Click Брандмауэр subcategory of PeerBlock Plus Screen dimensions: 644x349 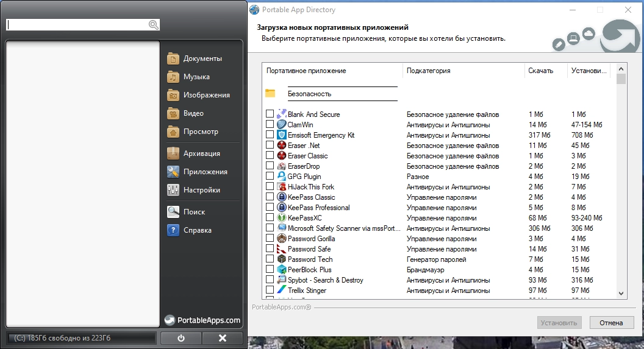coord(425,270)
